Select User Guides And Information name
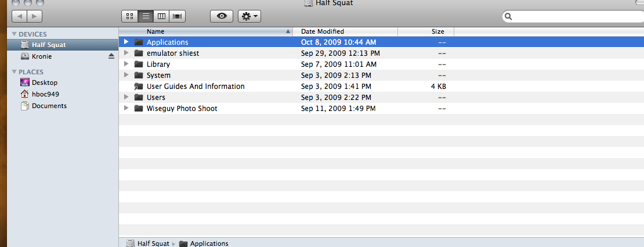 coord(196,87)
